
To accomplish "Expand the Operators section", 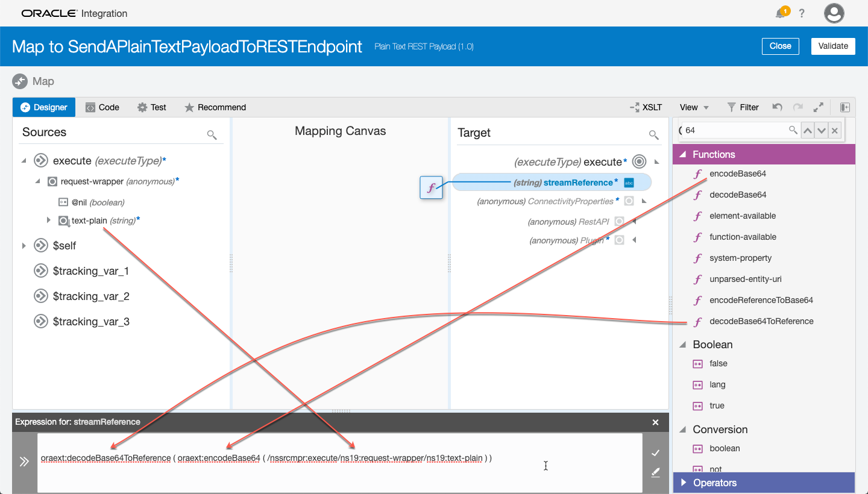I will coord(684,483).
